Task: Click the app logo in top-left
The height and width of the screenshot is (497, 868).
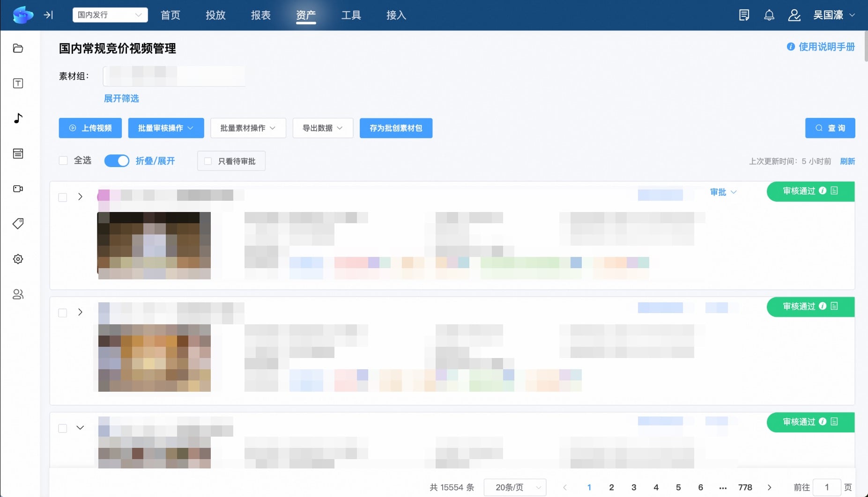Action: tap(23, 15)
